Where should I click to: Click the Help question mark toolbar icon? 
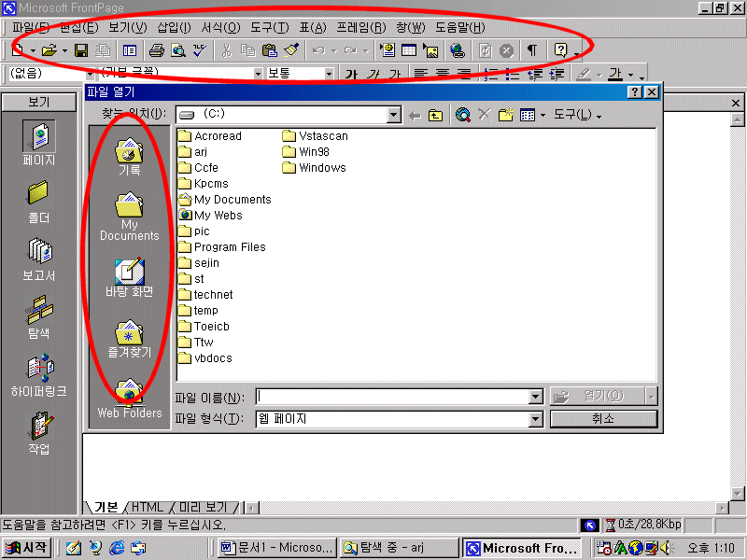click(561, 50)
